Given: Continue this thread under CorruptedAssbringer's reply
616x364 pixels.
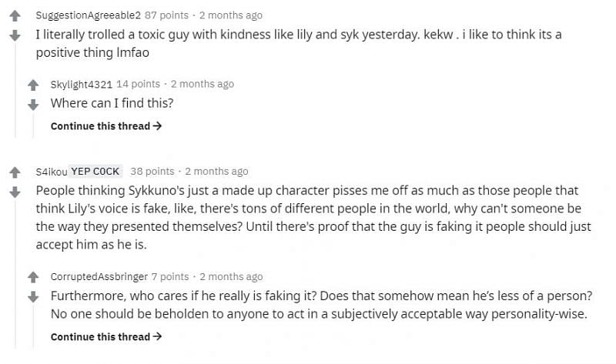Looking at the screenshot, I should coord(105,336).
